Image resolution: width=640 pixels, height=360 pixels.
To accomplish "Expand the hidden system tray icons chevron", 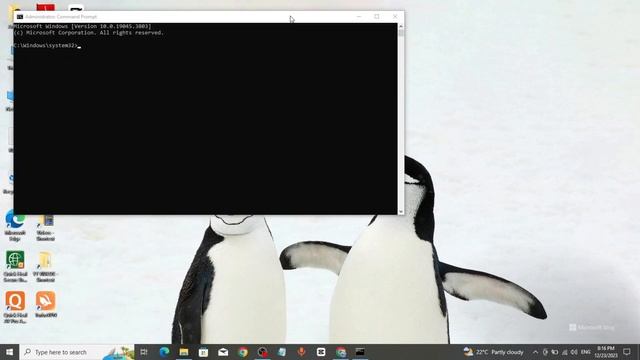I will [535, 352].
